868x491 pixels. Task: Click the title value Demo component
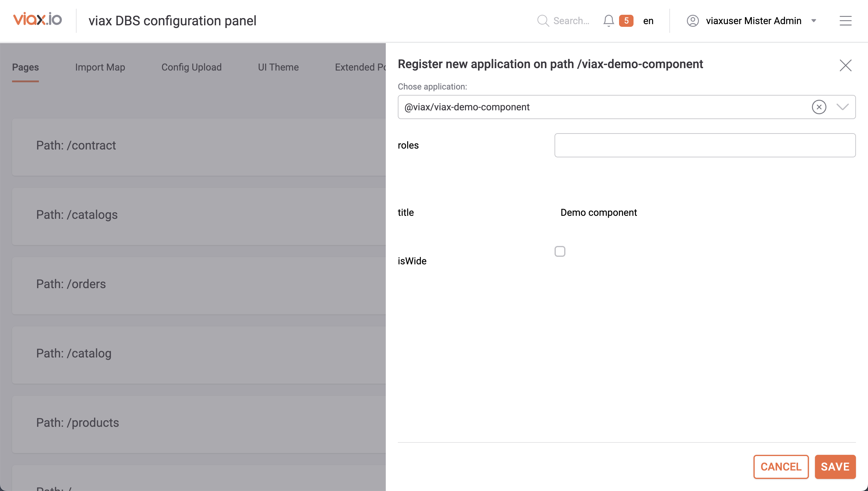click(598, 212)
